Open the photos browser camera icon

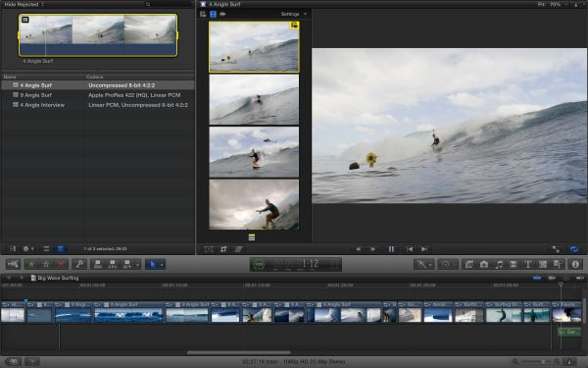click(x=484, y=264)
